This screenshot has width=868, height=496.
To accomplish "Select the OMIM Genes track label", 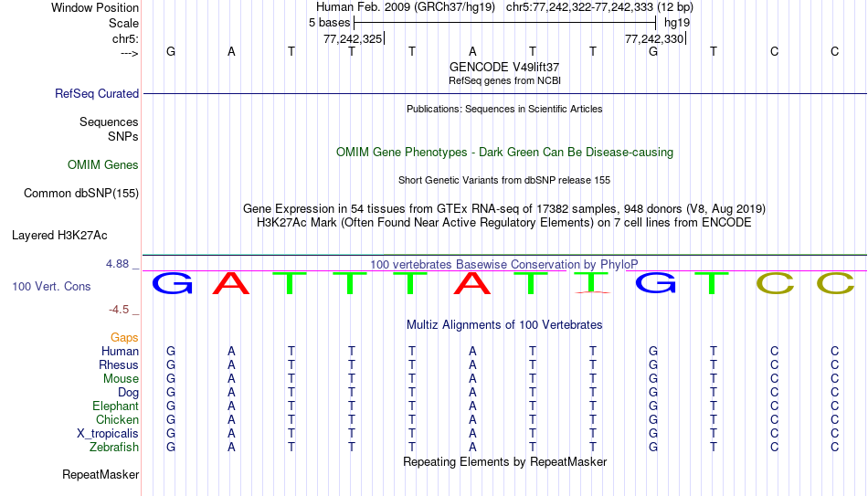I will [x=102, y=165].
